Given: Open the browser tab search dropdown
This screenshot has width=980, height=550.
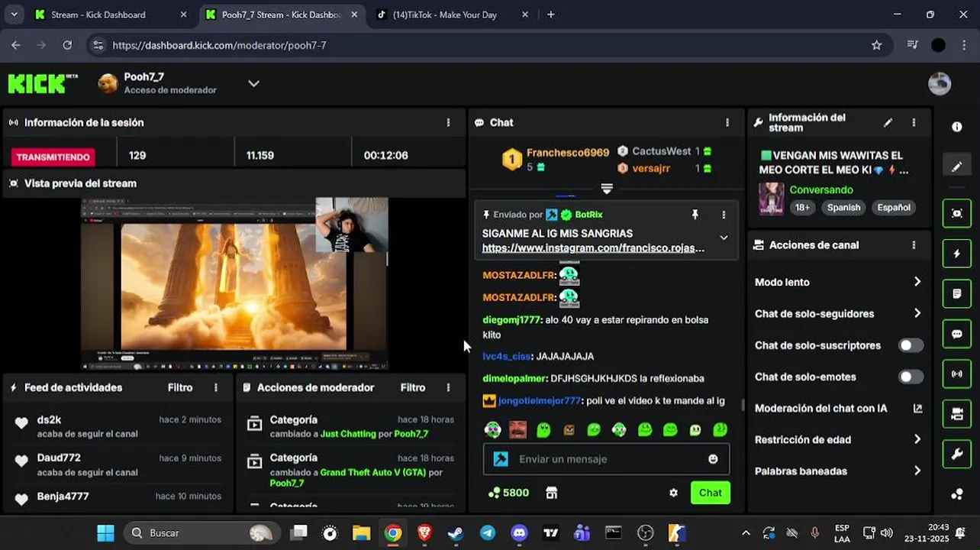Looking at the screenshot, I should coord(15,15).
